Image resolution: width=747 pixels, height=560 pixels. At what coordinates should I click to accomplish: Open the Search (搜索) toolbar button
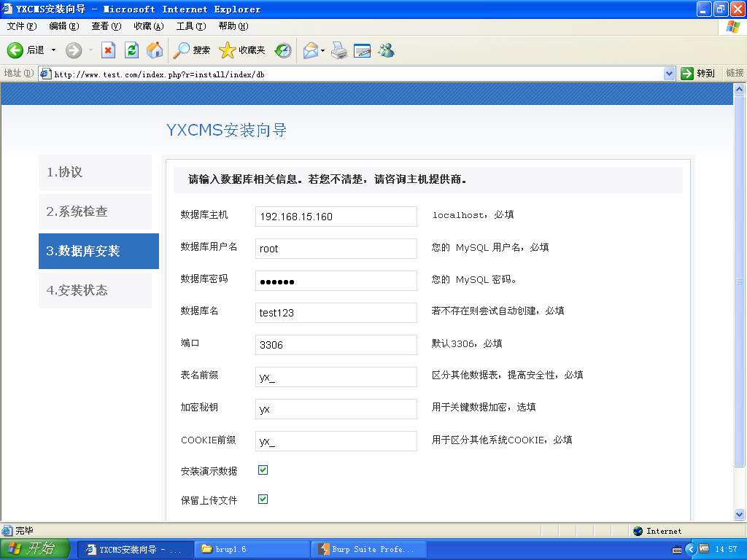[x=192, y=50]
